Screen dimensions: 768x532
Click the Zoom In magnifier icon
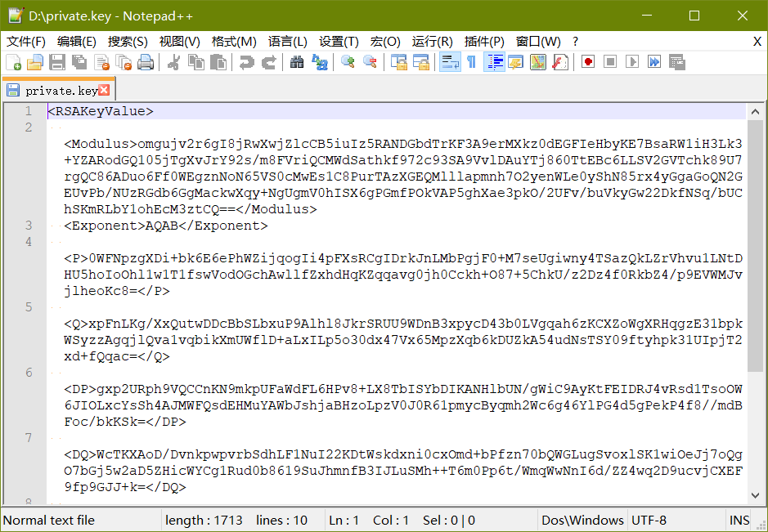coord(348,62)
